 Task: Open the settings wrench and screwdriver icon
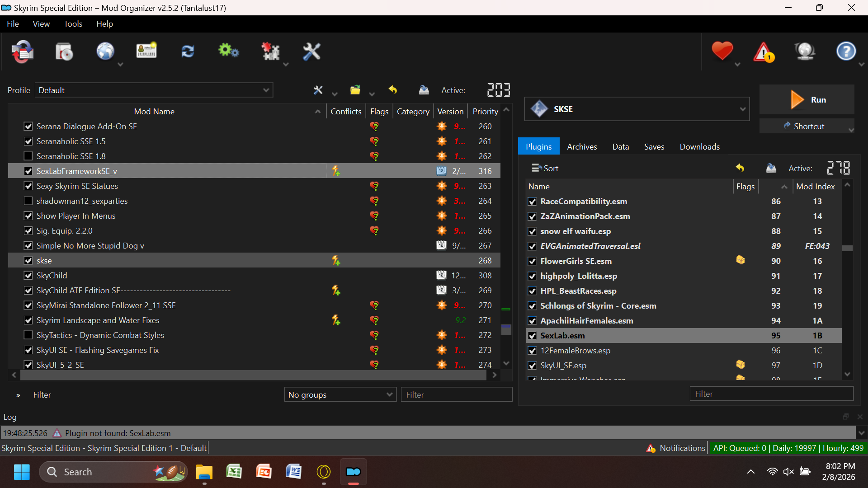point(311,52)
